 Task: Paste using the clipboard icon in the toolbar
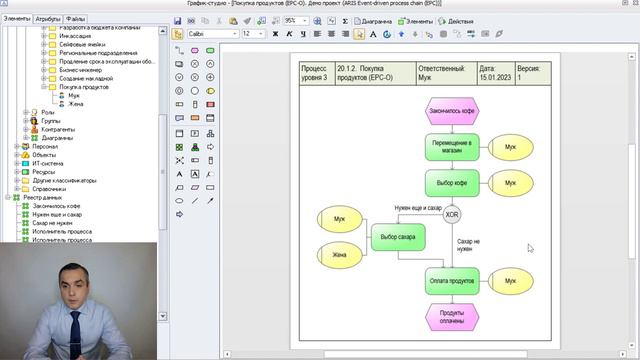pyautogui.click(x=233, y=21)
